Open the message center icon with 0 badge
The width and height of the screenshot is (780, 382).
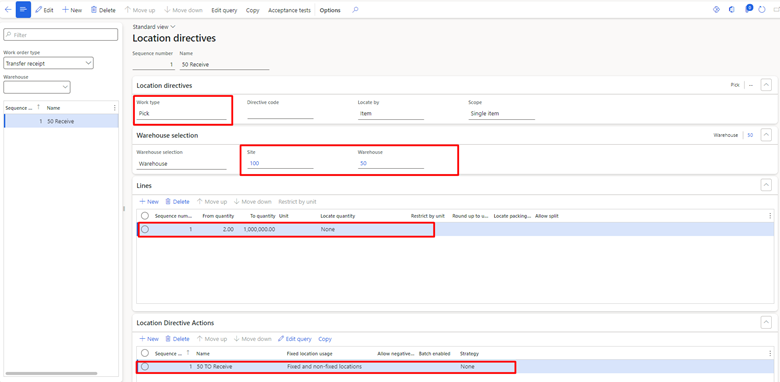(x=748, y=9)
